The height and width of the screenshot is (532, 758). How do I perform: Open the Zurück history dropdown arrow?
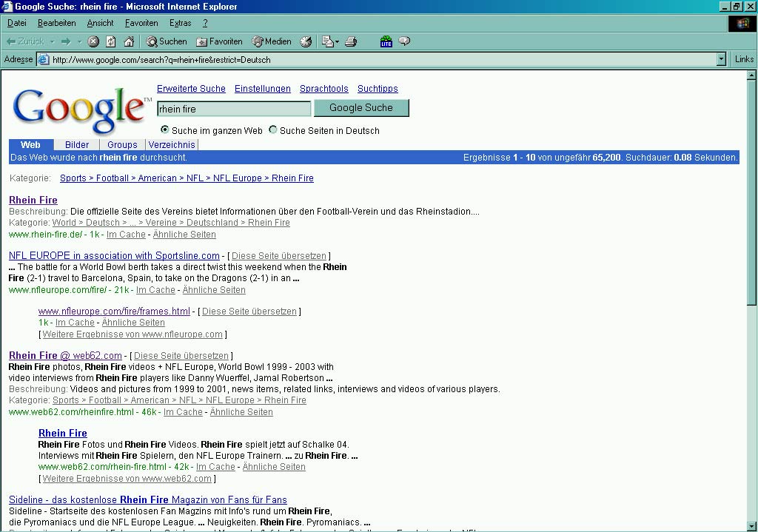pyautogui.click(x=53, y=41)
